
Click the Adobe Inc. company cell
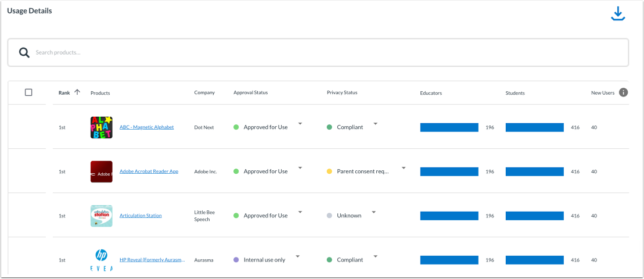[206, 171]
